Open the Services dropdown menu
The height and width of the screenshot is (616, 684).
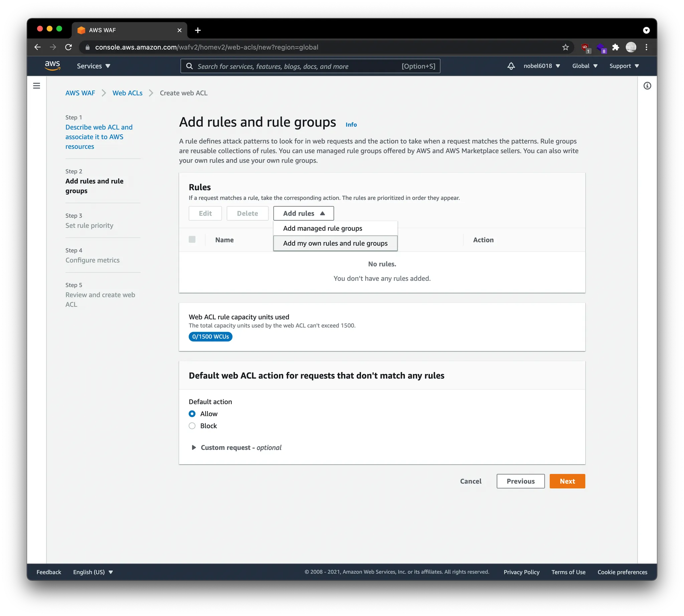point(94,66)
